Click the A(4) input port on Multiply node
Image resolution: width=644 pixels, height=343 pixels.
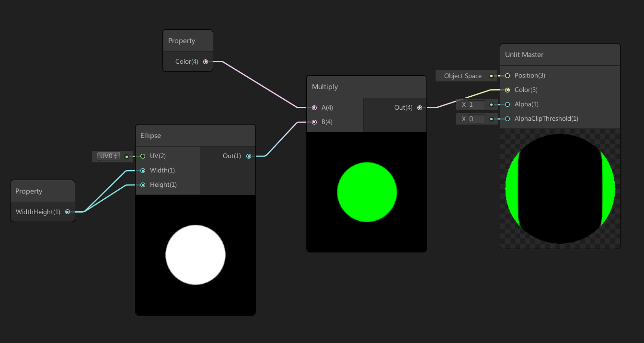click(x=314, y=107)
